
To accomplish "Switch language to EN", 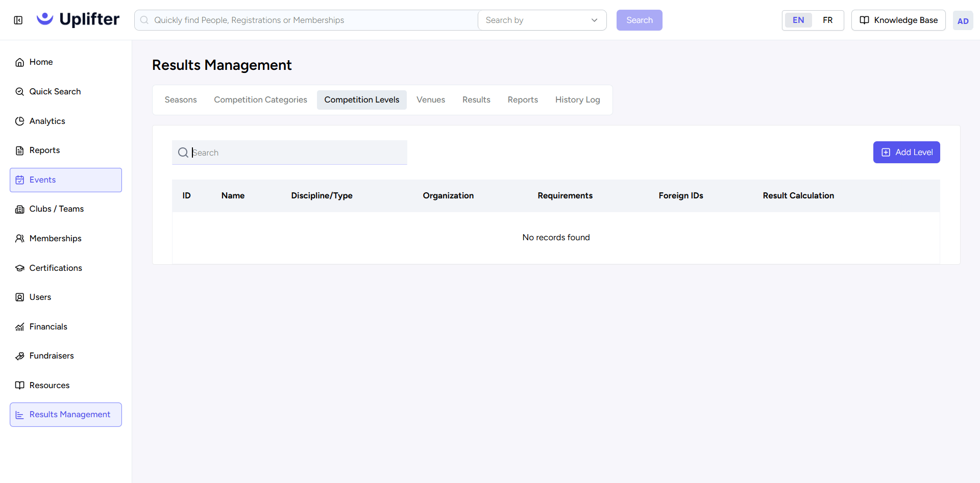I will (798, 20).
